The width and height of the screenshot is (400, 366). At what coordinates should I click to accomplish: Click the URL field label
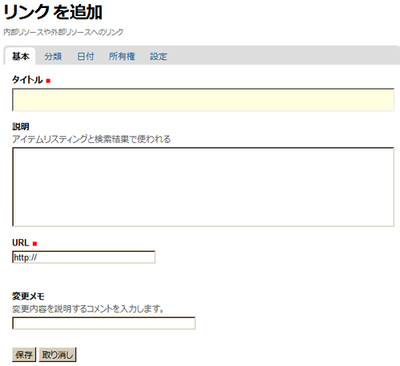[x=21, y=243]
